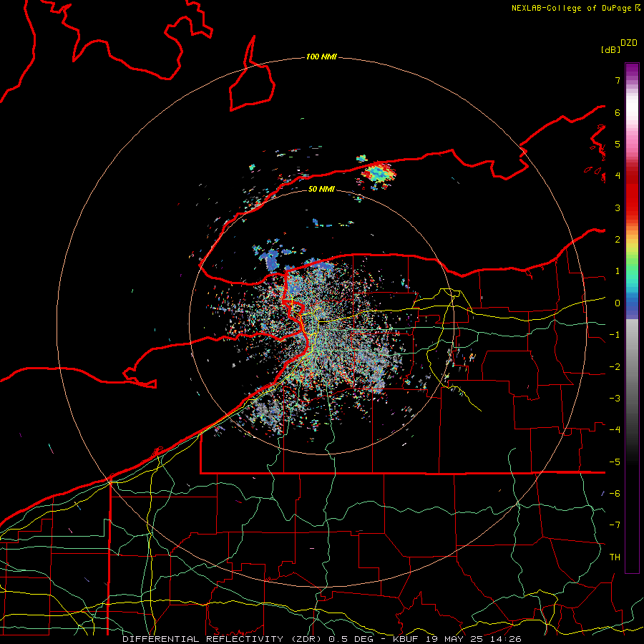Click the ZDR color scale bar
644x644 pixels.
click(632, 318)
